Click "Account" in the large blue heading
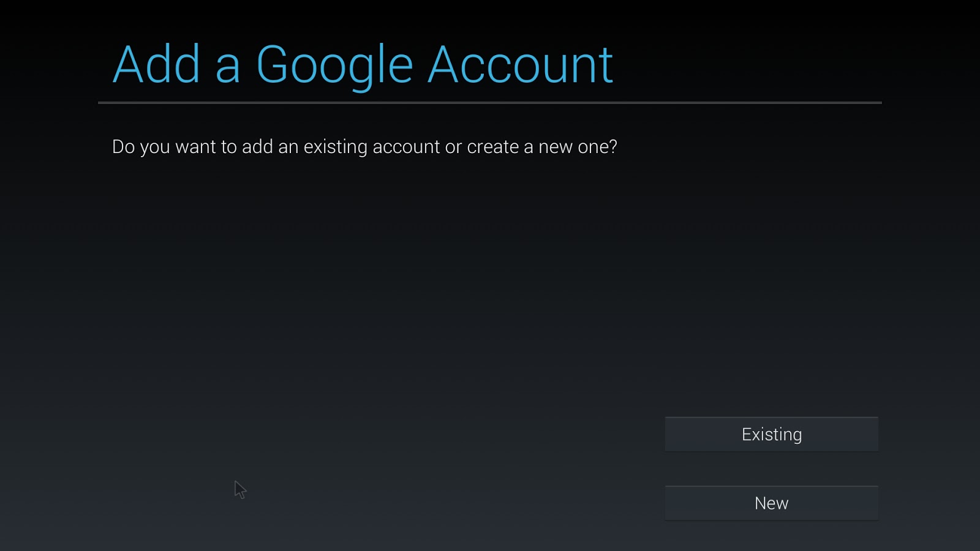This screenshot has width=980, height=551. pyautogui.click(x=520, y=65)
